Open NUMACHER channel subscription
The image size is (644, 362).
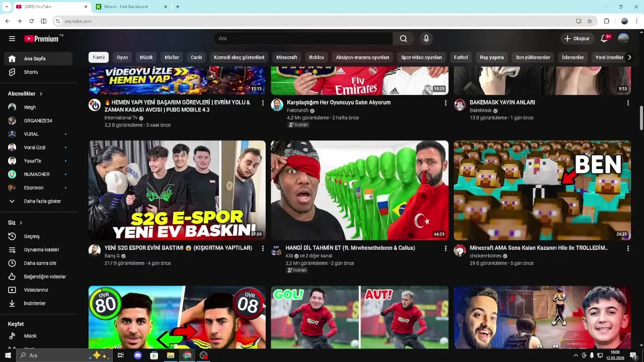[x=38, y=174]
